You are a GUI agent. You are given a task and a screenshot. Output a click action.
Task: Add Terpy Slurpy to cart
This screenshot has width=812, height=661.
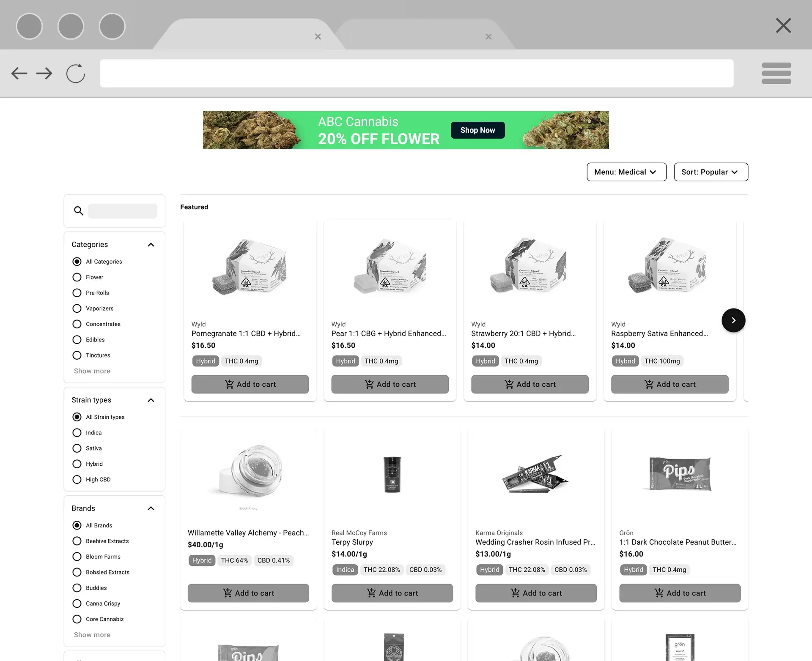pyautogui.click(x=392, y=593)
